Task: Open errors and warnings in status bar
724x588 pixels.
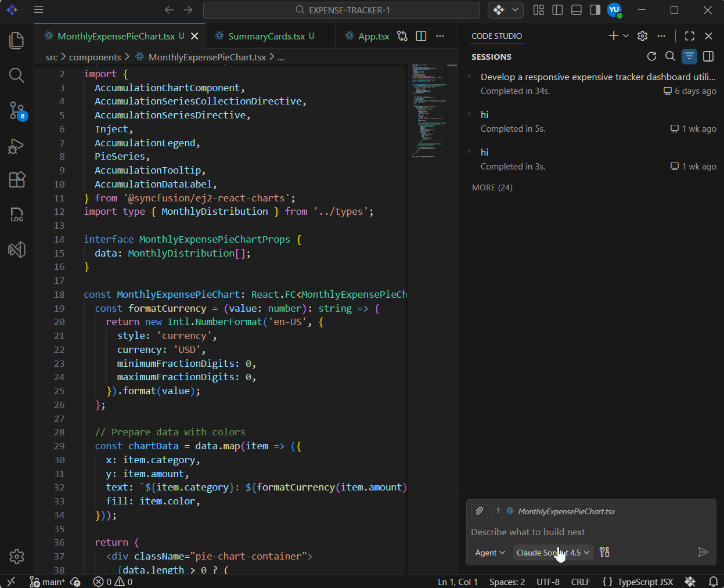Action: pyautogui.click(x=113, y=582)
